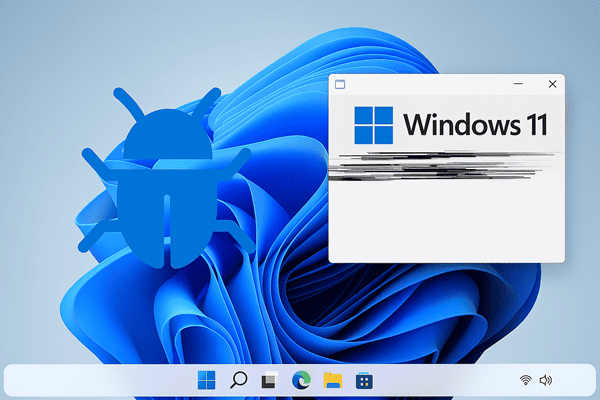Click the blue bug icon on the desktop
The height and width of the screenshot is (400, 600).
pos(167,178)
